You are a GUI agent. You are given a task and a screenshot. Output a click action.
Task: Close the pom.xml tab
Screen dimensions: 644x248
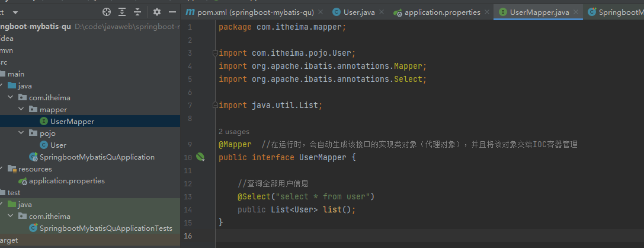(321, 12)
